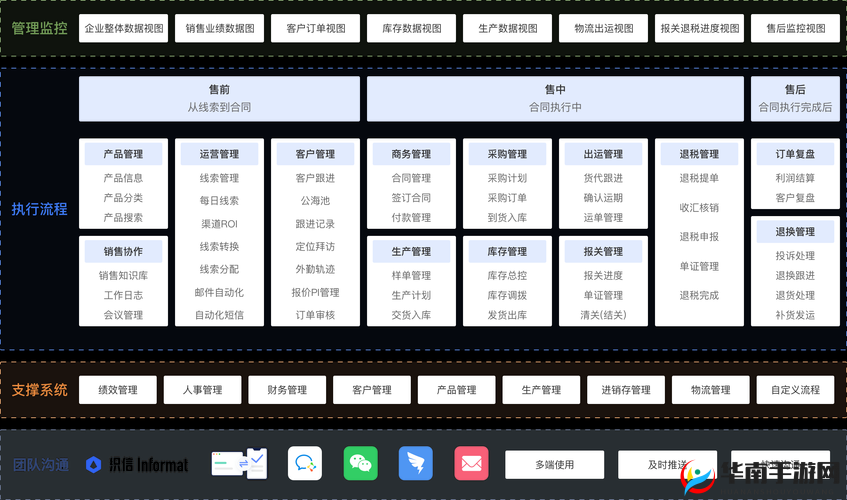
Task: Click 利润结算 item
Action: pos(795,178)
